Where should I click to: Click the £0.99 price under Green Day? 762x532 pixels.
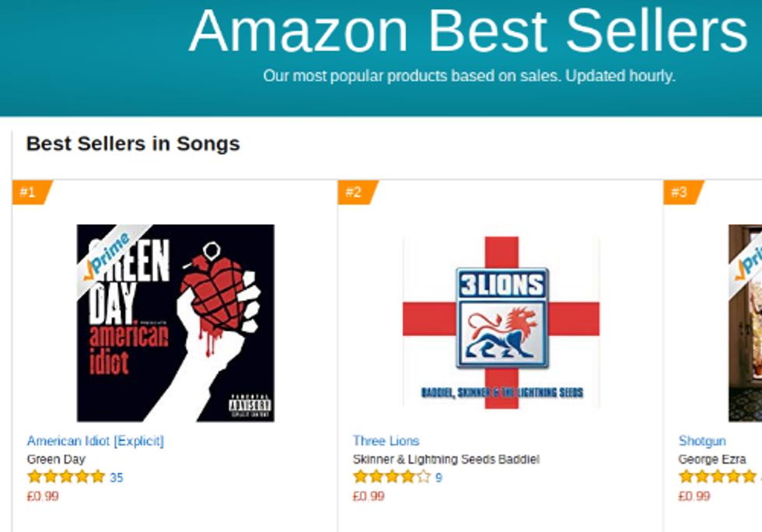[43, 496]
